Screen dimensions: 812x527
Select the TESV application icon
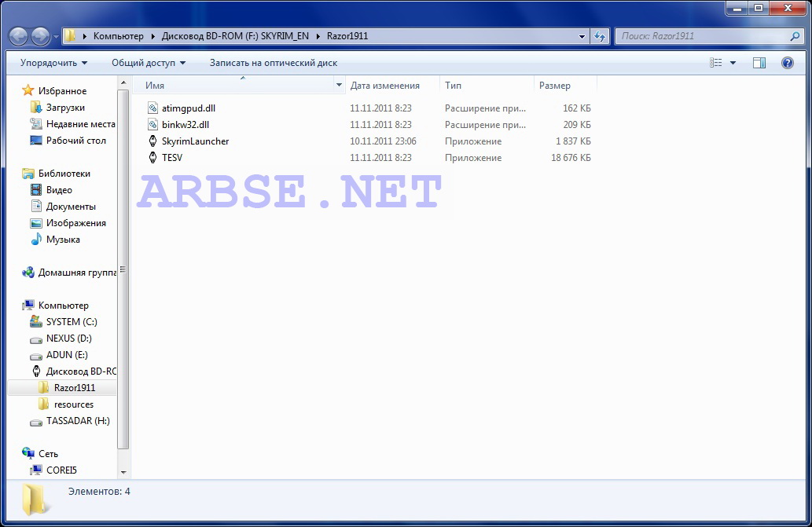[x=152, y=158]
